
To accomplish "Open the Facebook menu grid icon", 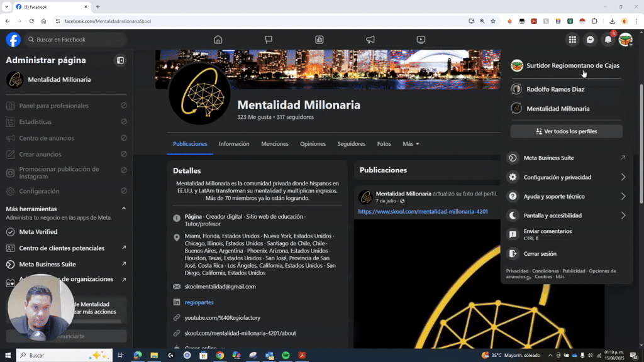I will 572,40.
